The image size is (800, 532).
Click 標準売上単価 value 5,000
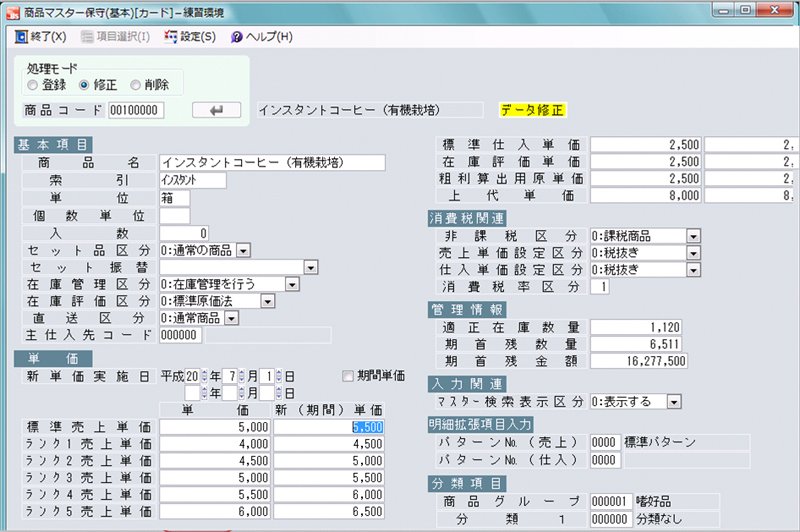[215, 427]
